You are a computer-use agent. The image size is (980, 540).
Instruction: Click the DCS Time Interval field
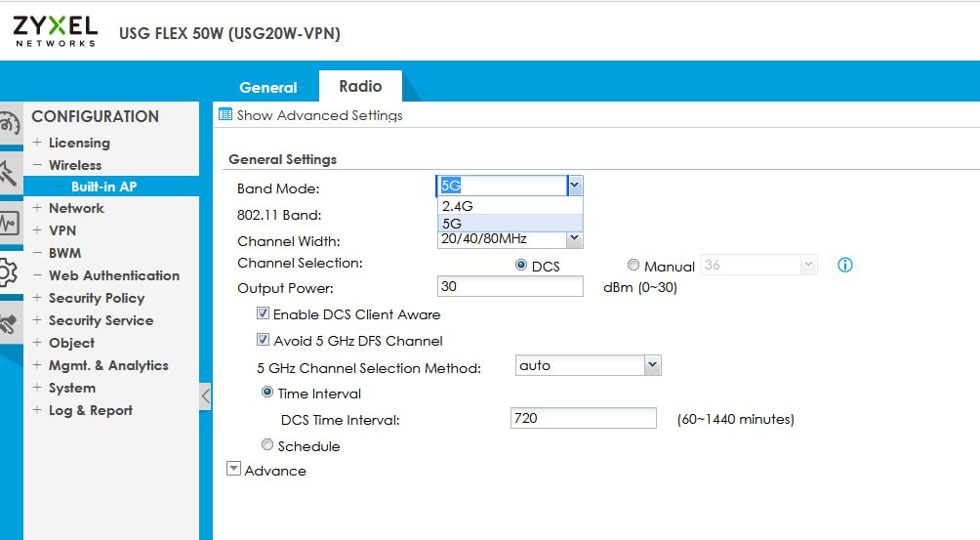click(583, 418)
